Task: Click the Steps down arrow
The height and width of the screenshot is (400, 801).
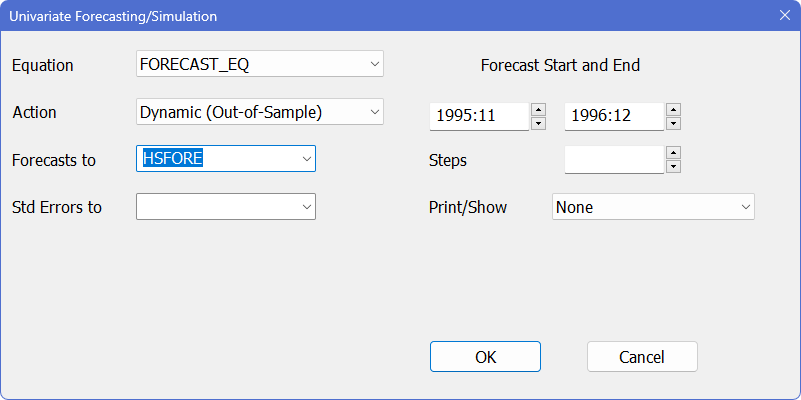Action: click(x=673, y=166)
